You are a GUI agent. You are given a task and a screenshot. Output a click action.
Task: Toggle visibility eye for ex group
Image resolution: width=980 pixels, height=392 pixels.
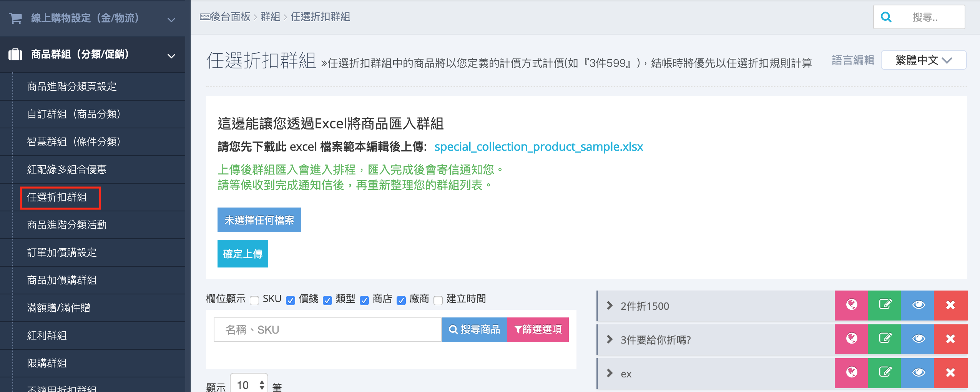[x=917, y=373]
